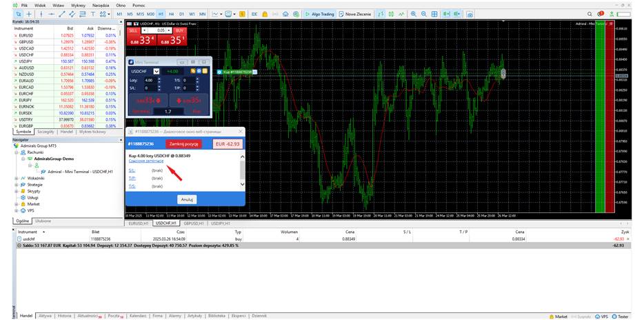
Task: Switch chart to D1 timeframe
Action: click(181, 14)
